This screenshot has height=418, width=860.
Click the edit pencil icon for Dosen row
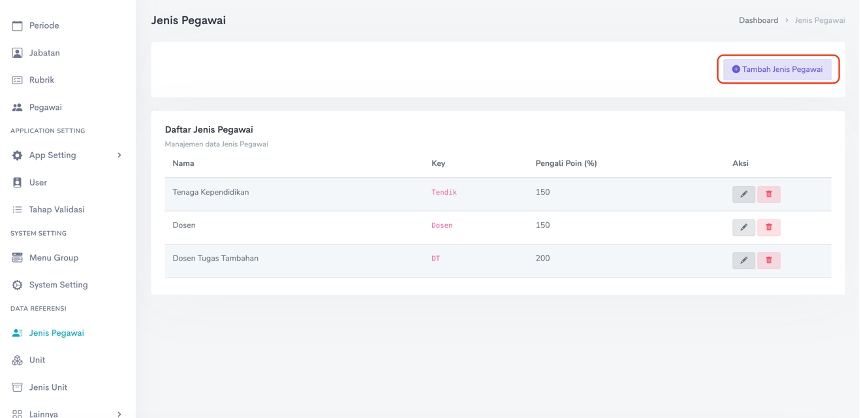[743, 227]
